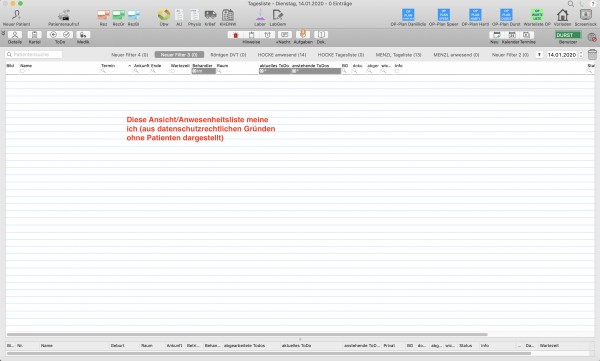Click the Physio document icon
The width and height of the screenshot is (600, 361).
point(194,15)
